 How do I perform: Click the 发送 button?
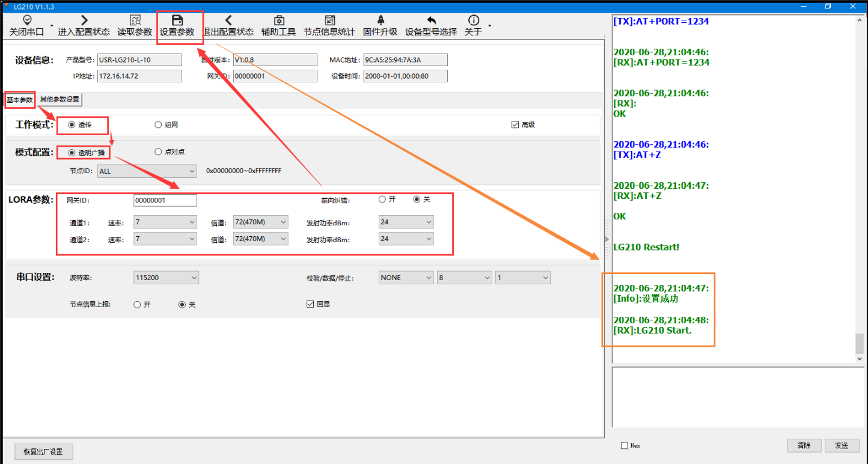pyautogui.click(x=842, y=445)
